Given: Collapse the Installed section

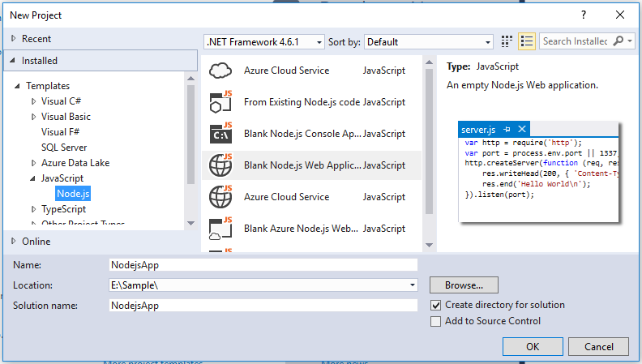Looking at the screenshot, I should click(x=13, y=61).
